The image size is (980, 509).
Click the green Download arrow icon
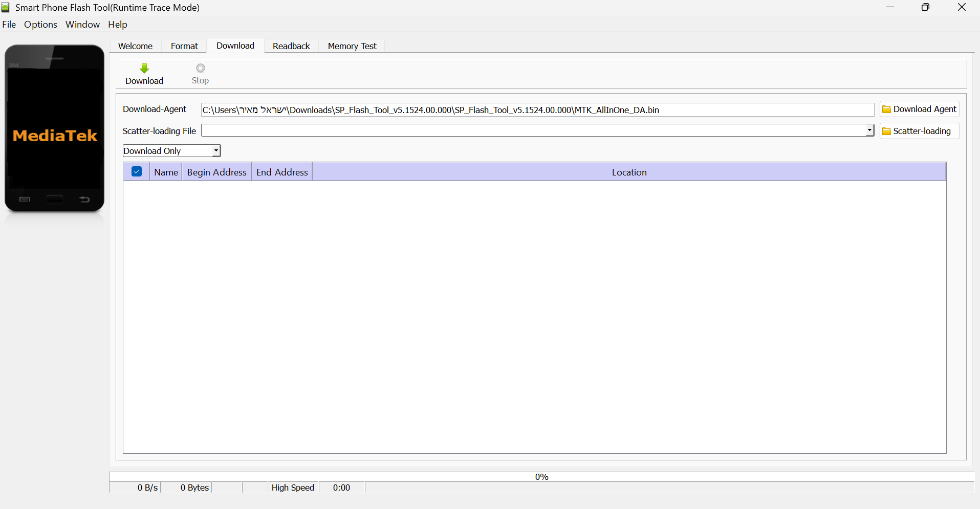pyautogui.click(x=144, y=69)
